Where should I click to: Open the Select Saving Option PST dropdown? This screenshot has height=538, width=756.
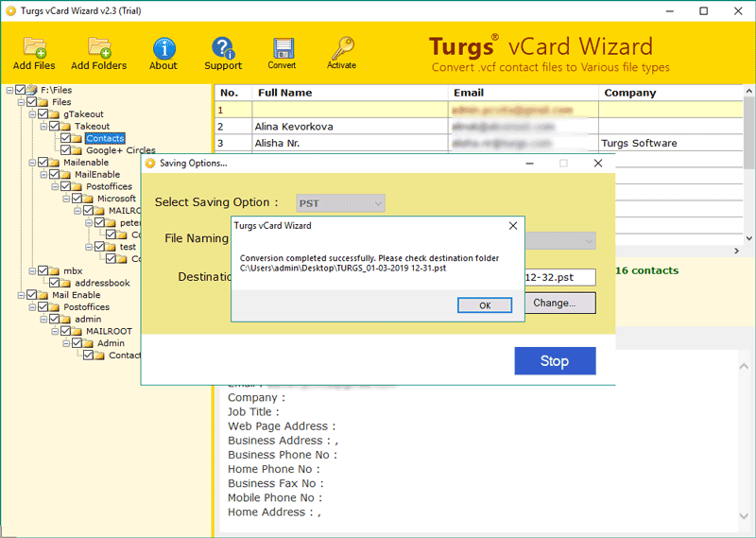point(340,203)
